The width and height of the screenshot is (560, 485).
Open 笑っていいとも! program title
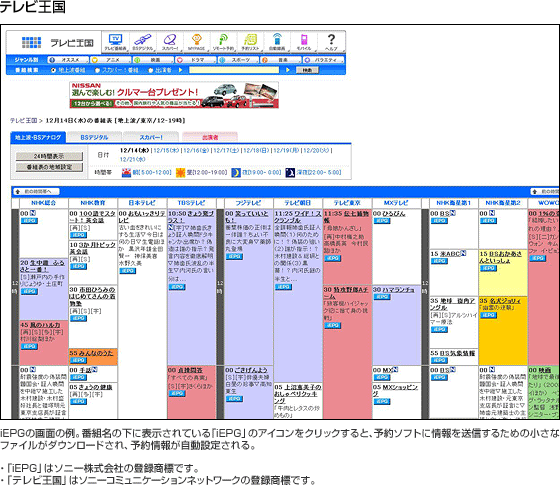click(x=247, y=217)
